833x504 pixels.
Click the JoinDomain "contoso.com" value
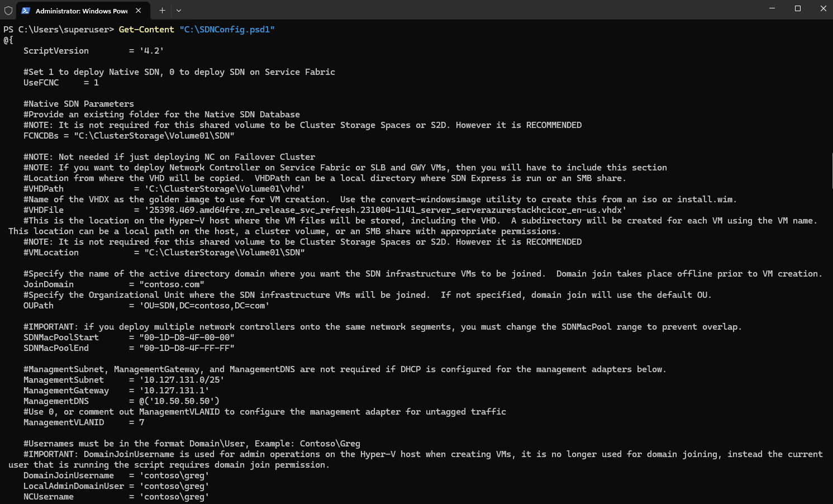click(172, 284)
